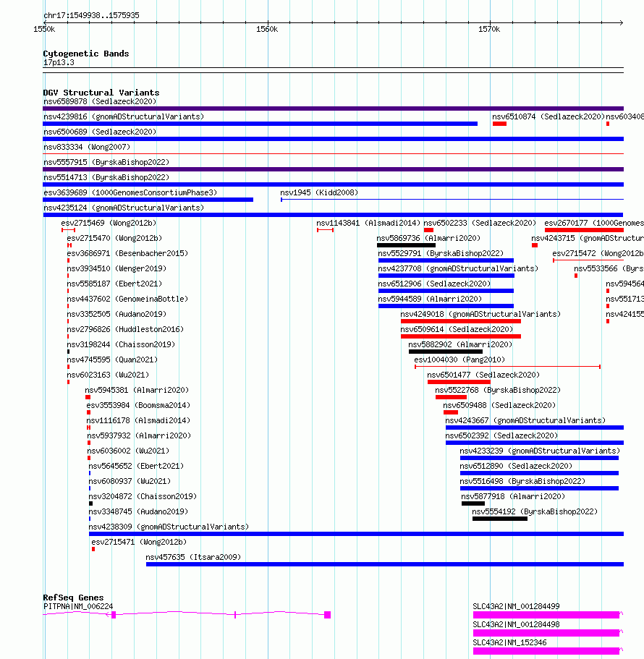Open the nsv6510874 (Sedlazeck2020) variant label
Screen dimensions: 644x659
[x=548, y=116]
